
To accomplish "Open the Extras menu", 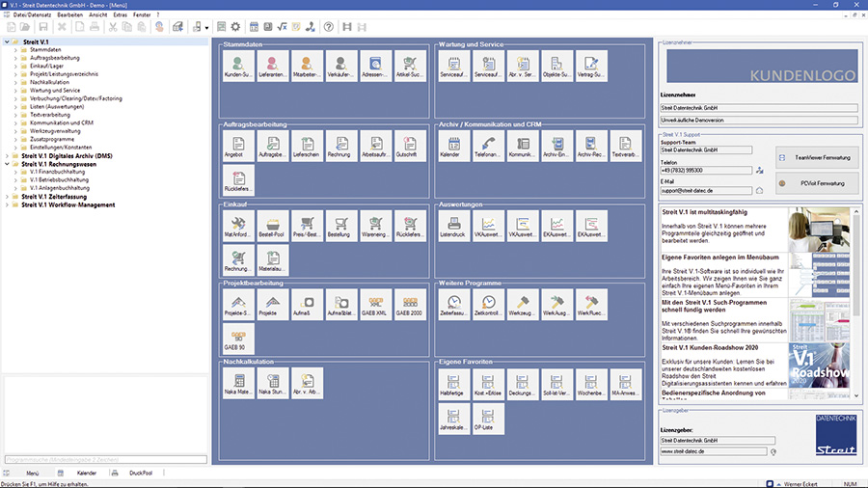I will [x=121, y=14].
